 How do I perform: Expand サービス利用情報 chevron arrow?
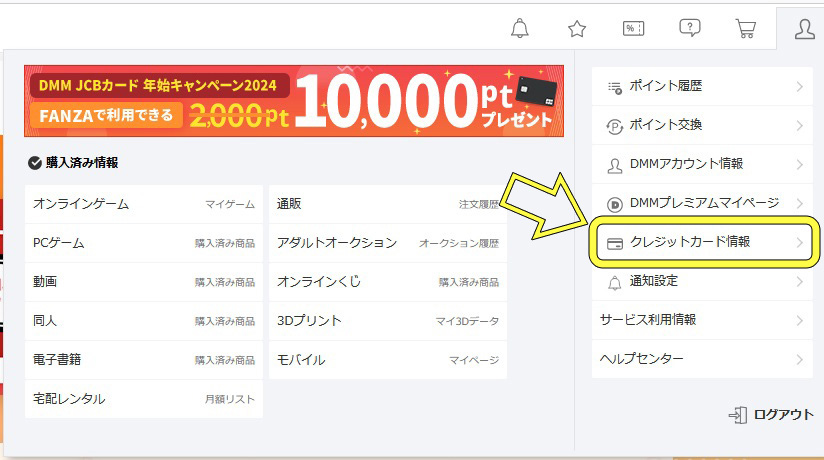point(799,321)
